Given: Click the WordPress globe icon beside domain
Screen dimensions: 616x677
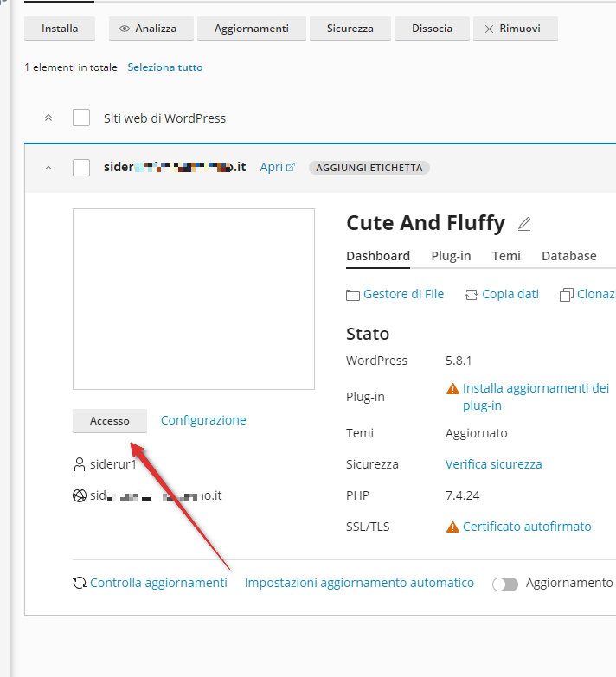Looking at the screenshot, I should (80, 495).
